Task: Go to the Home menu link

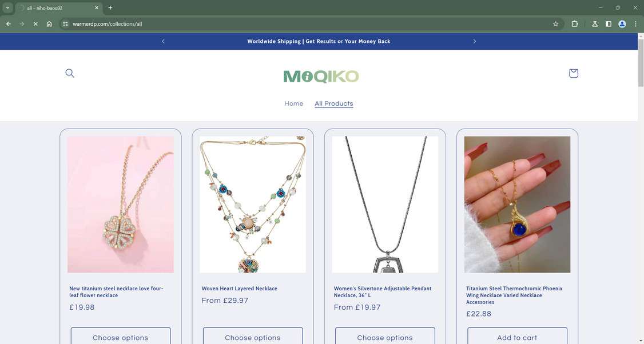Action: (293, 103)
